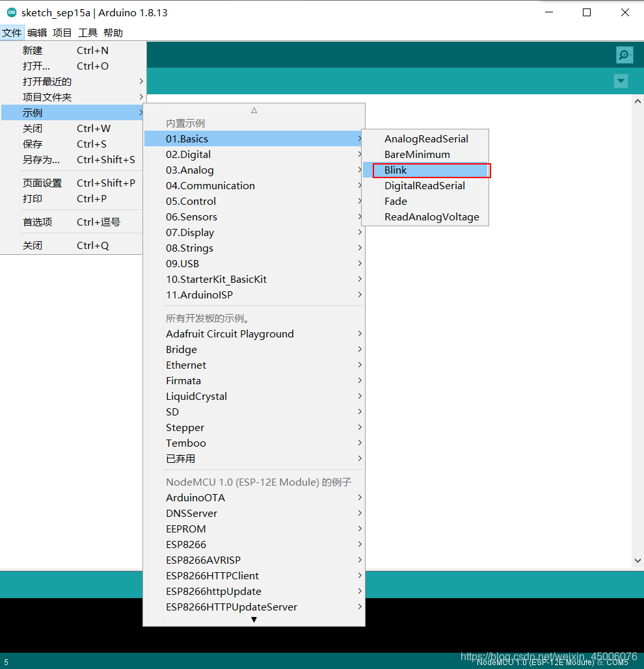Open the Serial Monitor magnifier icon
Viewport: 644px width, 669px height.
click(624, 55)
